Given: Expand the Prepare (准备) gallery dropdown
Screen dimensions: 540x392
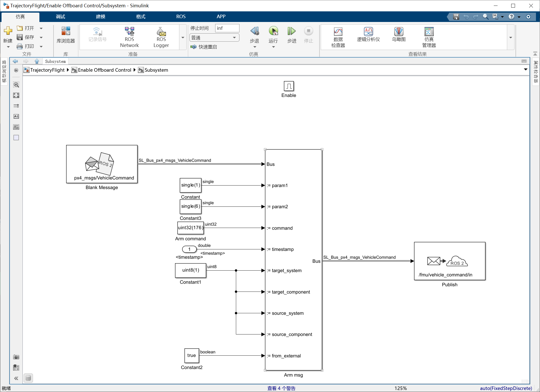Looking at the screenshot, I should 183,37.
